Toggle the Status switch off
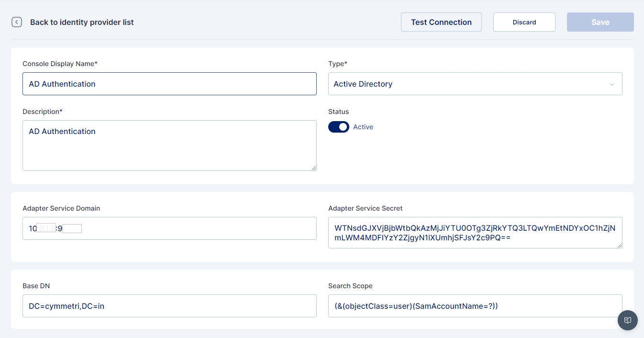Image resolution: width=644 pixels, height=338 pixels. (338, 127)
